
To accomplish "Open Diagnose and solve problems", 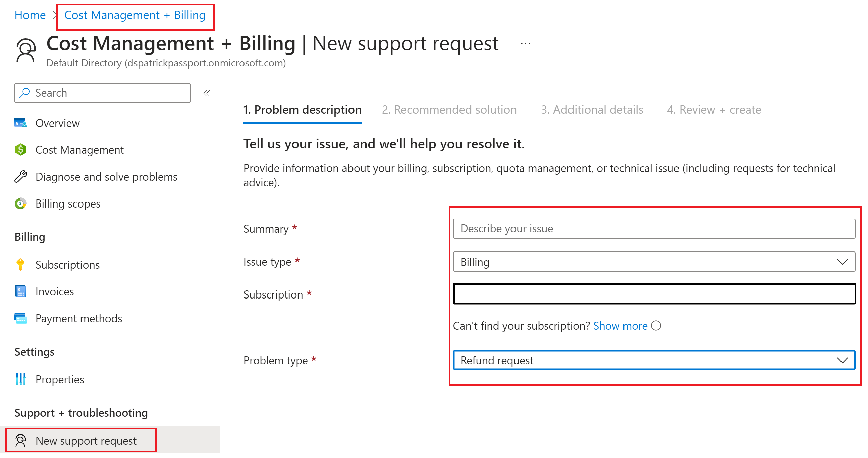I will tap(106, 176).
